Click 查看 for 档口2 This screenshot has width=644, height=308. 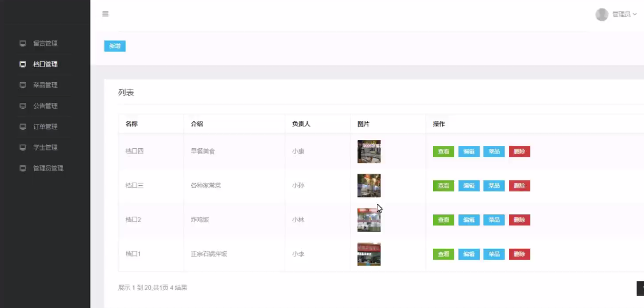pos(443,220)
